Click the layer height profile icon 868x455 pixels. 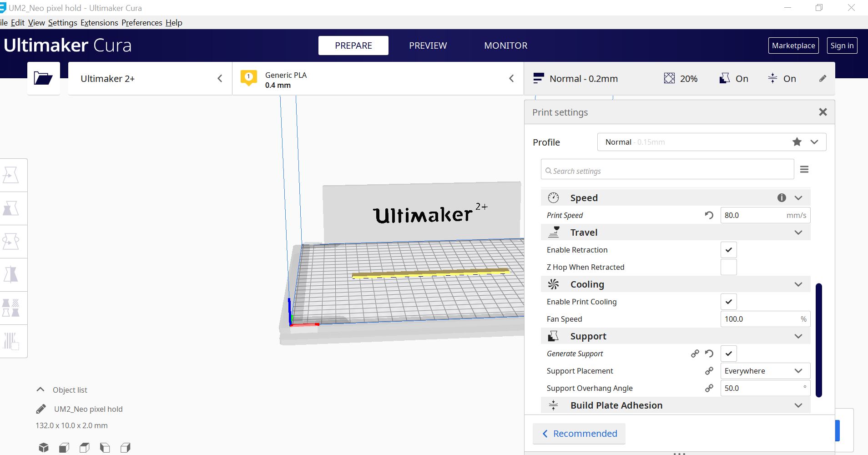pos(539,78)
